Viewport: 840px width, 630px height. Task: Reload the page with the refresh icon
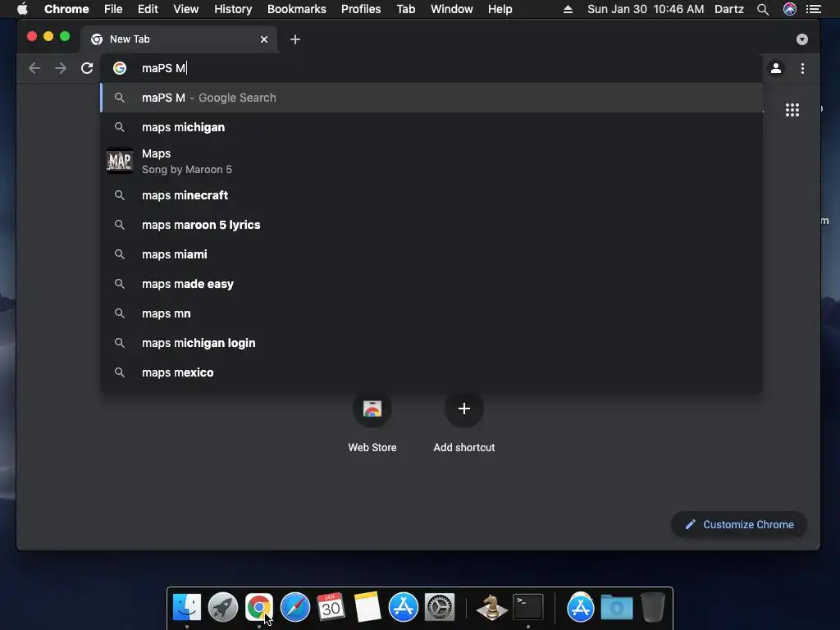coord(87,68)
